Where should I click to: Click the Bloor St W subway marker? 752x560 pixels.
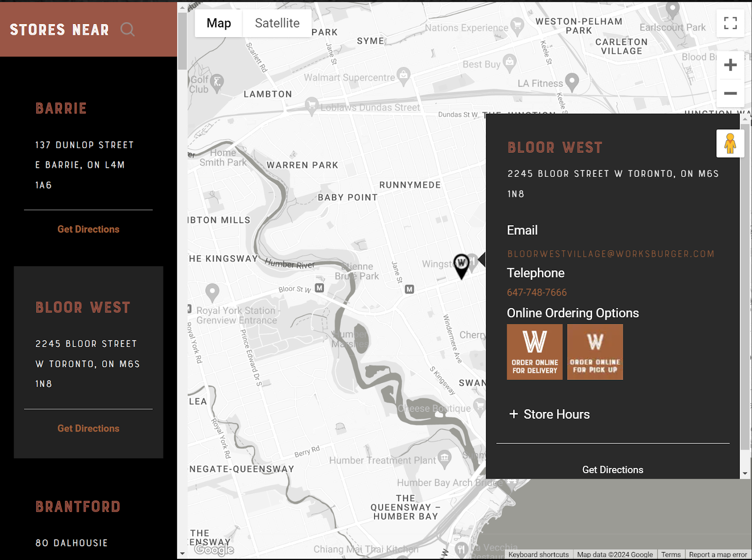click(x=320, y=288)
